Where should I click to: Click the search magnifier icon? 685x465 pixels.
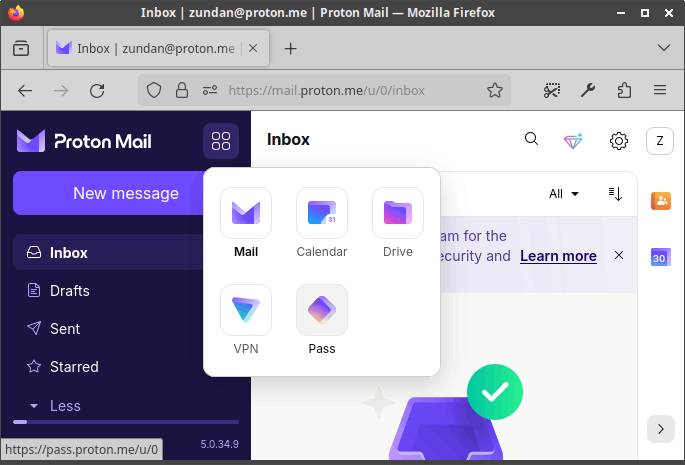[531, 139]
